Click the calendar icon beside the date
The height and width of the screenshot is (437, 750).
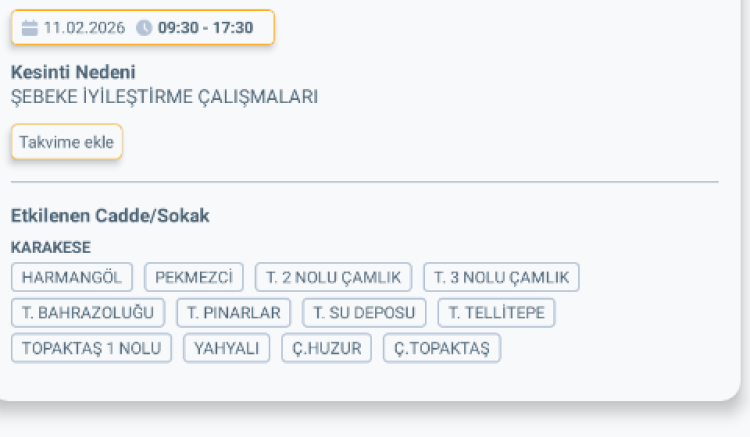click(30, 28)
